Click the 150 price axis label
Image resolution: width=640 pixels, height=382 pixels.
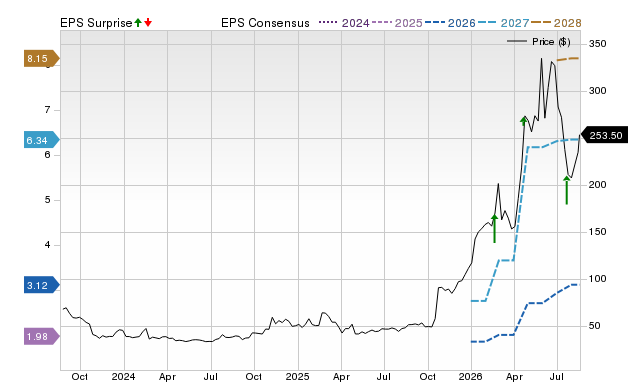(x=598, y=232)
